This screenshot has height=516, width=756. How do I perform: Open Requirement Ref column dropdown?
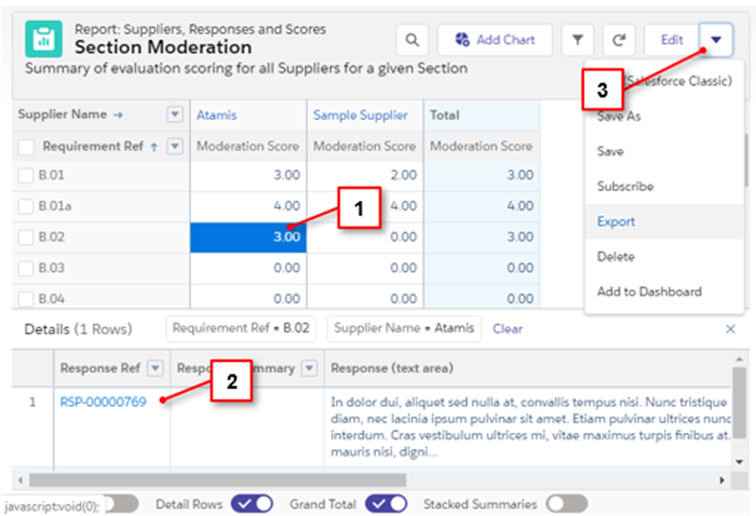(175, 147)
